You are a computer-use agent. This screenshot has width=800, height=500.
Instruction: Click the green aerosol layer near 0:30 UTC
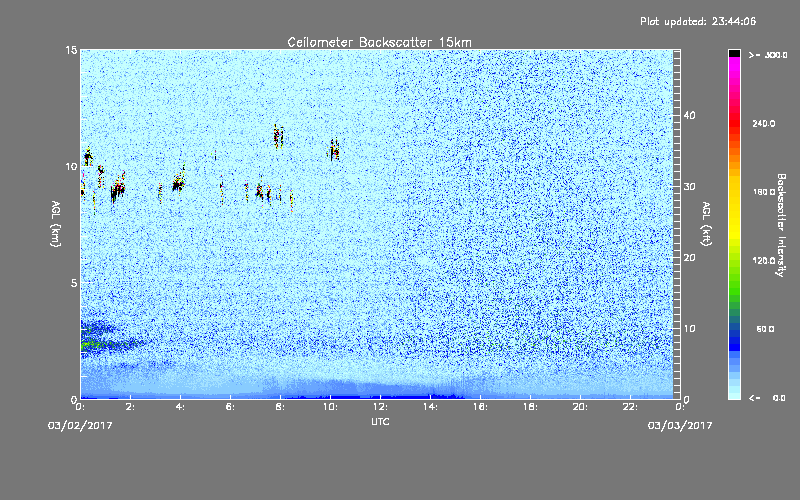click(94, 345)
